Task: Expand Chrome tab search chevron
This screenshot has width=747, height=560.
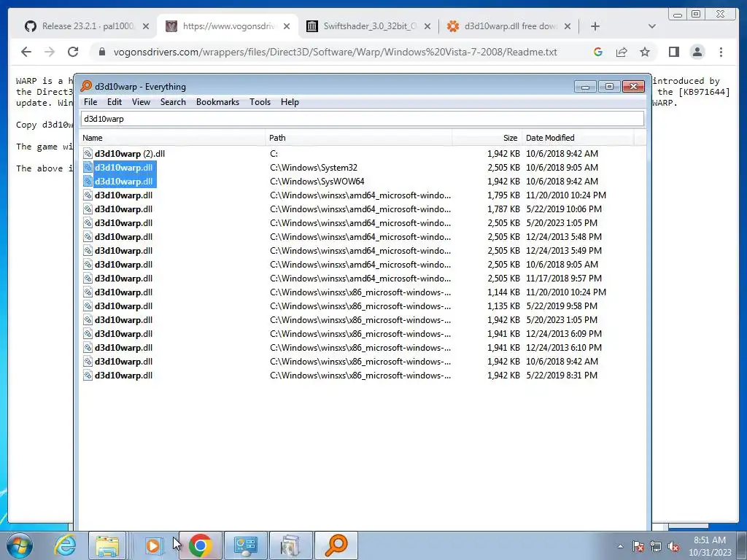Action: coord(651,26)
